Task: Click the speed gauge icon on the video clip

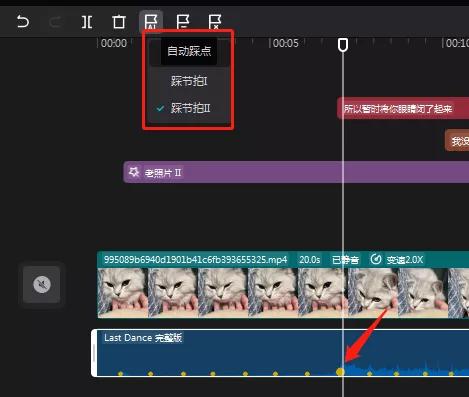Action: click(376, 259)
